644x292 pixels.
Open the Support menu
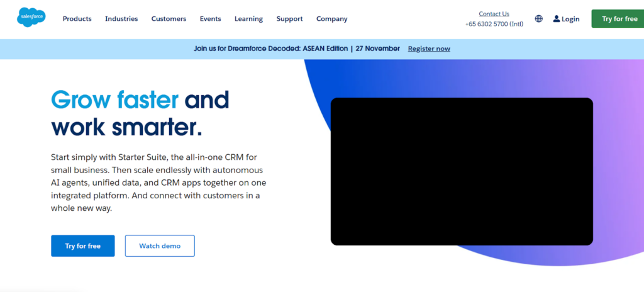(x=289, y=19)
